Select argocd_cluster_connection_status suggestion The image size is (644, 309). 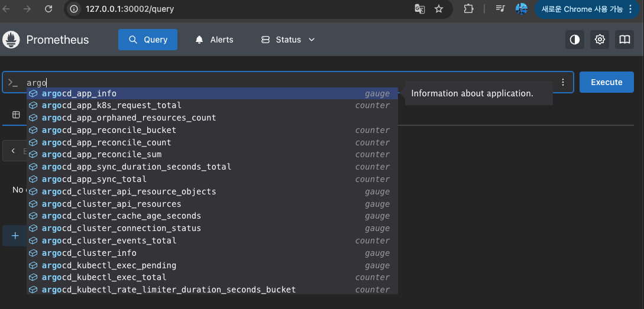[x=212, y=228]
